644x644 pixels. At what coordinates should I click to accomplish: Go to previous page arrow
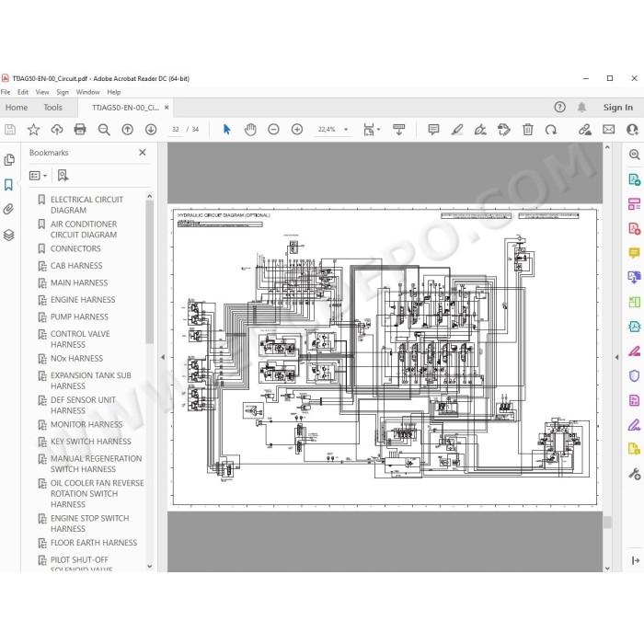127,130
